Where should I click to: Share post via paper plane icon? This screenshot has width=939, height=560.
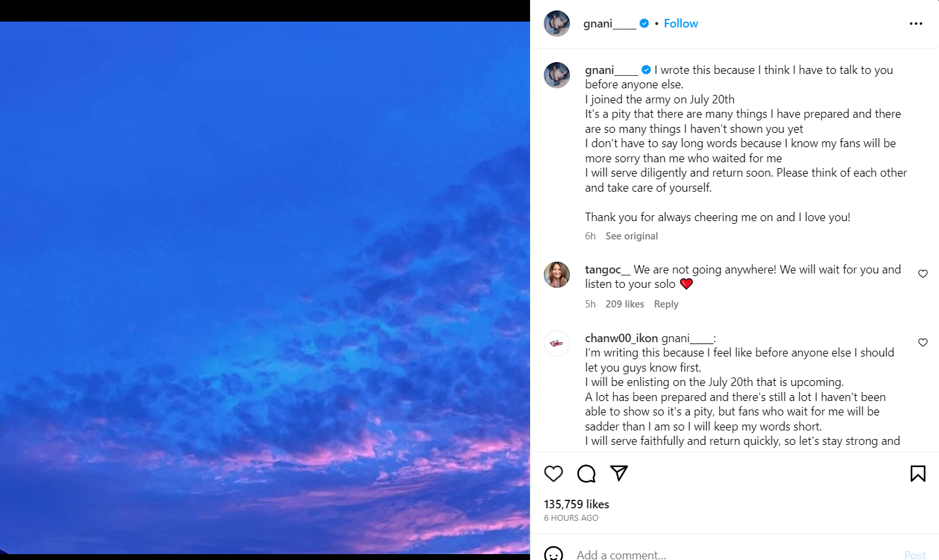point(619,473)
